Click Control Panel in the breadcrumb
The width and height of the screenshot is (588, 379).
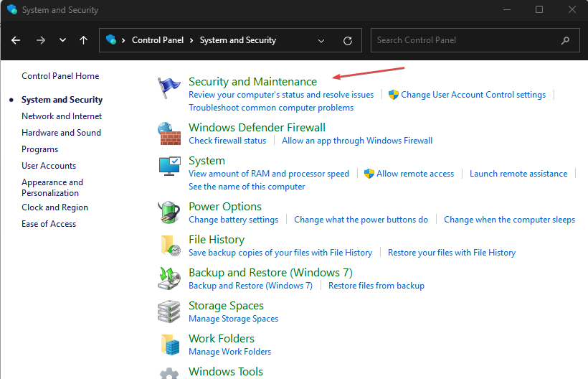158,40
